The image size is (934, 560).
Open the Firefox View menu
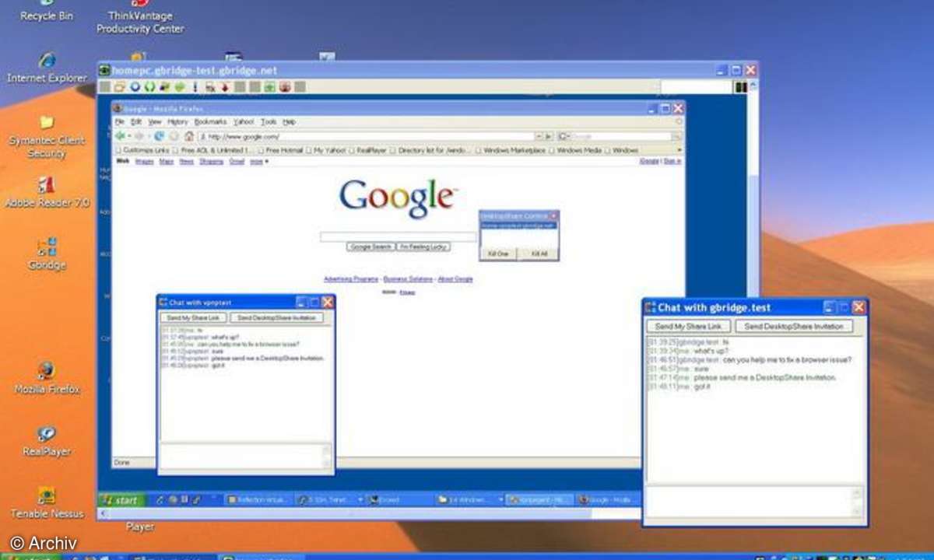[155, 122]
